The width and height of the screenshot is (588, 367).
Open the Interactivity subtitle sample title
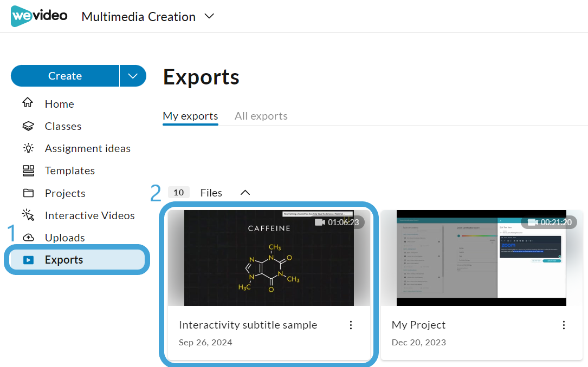pyautogui.click(x=248, y=325)
